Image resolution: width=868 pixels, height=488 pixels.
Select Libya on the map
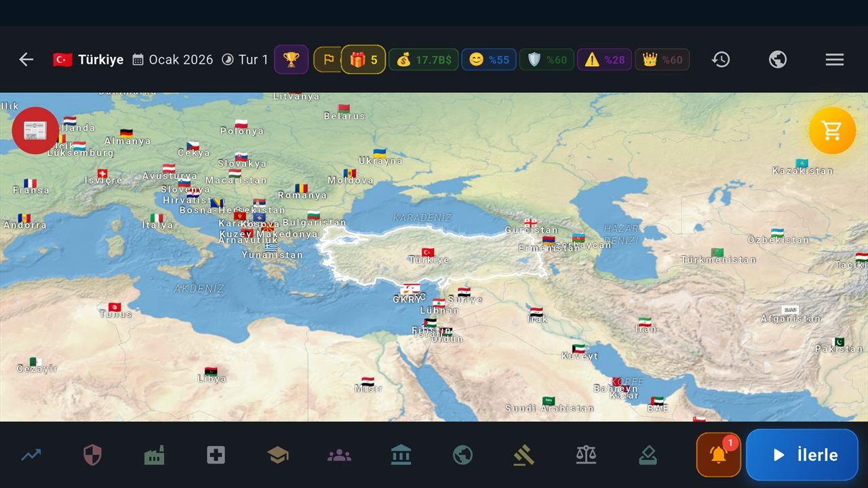(x=212, y=375)
